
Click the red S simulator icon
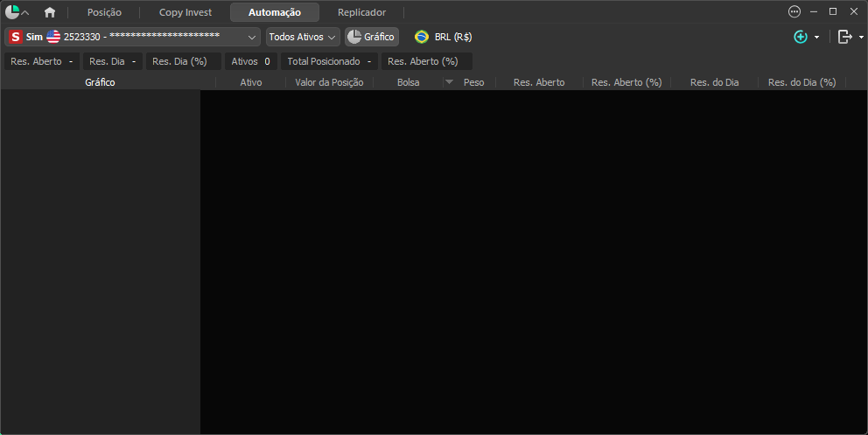pos(16,37)
